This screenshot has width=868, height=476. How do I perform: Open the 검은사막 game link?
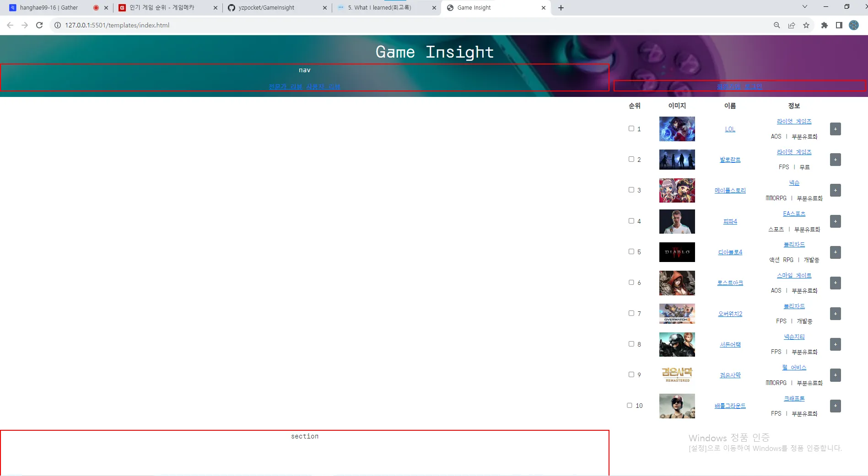click(x=730, y=375)
